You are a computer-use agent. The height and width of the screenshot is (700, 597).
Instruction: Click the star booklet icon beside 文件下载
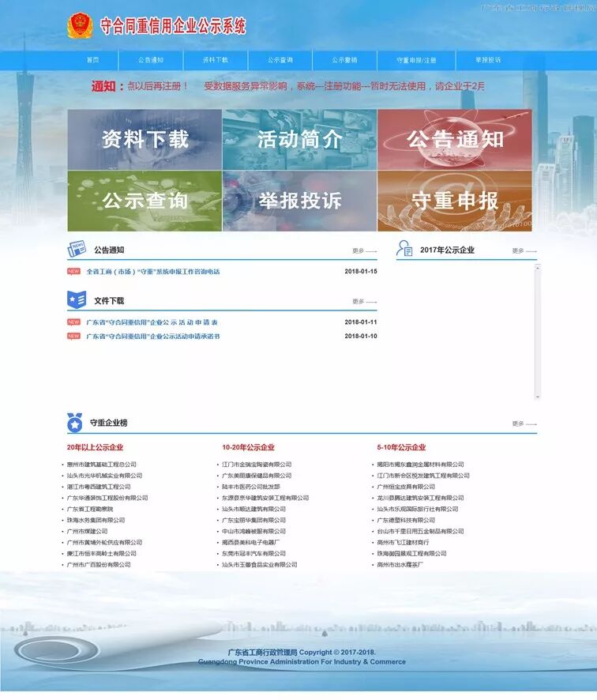point(77,299)
